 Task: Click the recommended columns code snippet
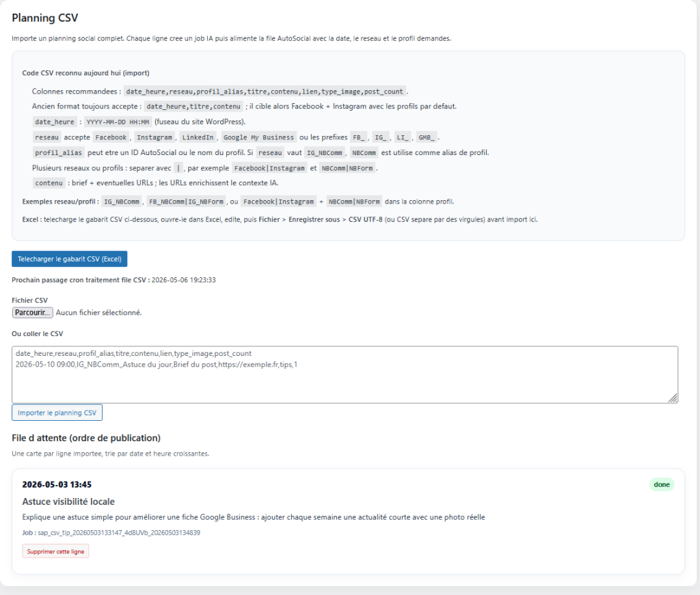(x=265, y=92)
